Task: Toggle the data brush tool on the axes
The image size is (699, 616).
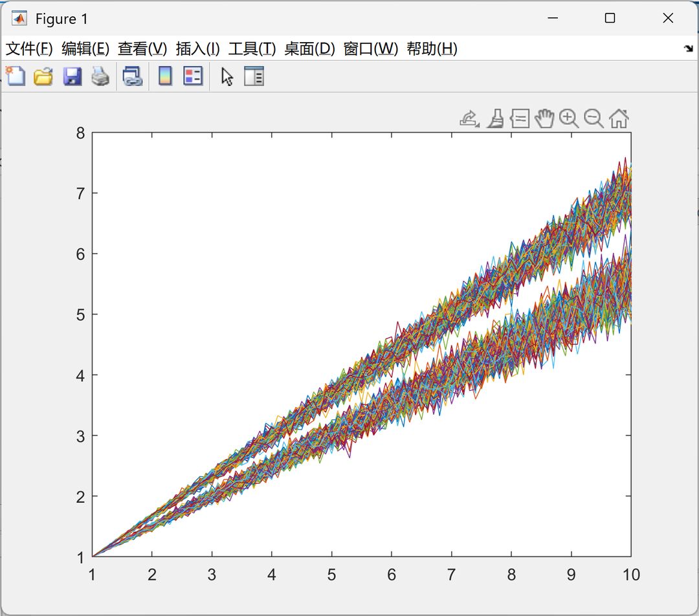Action: (x=495, y=119)
